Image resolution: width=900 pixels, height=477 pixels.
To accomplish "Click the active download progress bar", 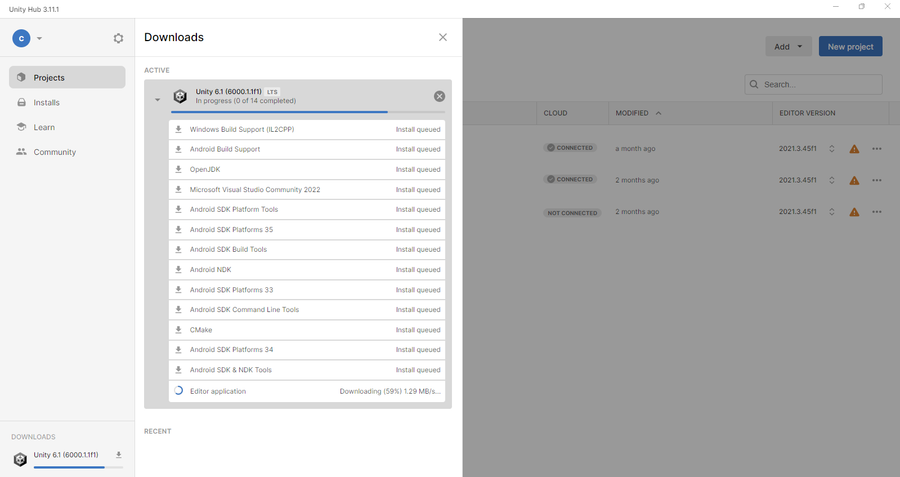I will pos(308,112).
